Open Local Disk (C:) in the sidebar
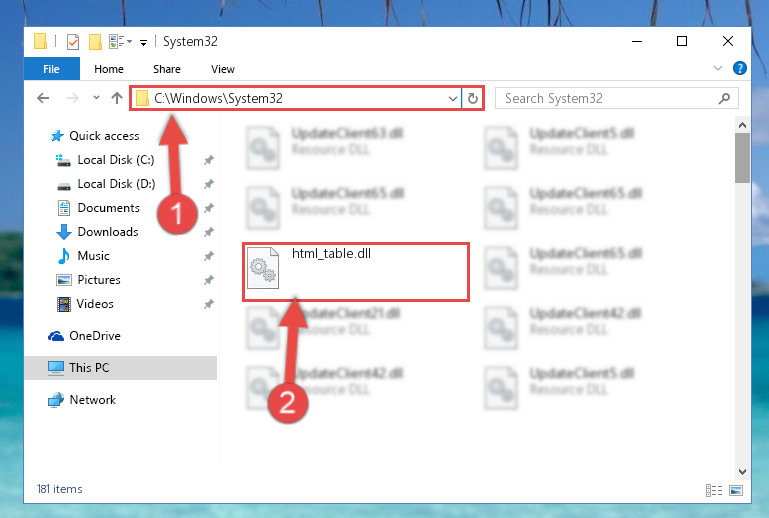Screen dimensions: 769x518 [x=105, y=160]
